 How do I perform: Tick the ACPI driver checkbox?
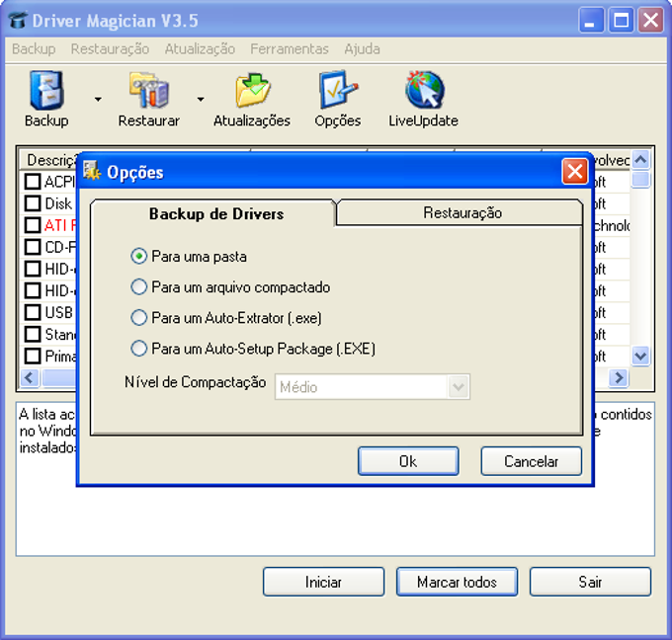click(33, 181)
